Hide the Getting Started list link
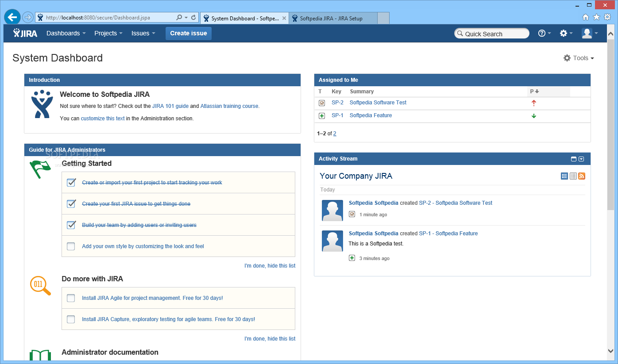Screen dimensions: 618x364 point(270,266)
